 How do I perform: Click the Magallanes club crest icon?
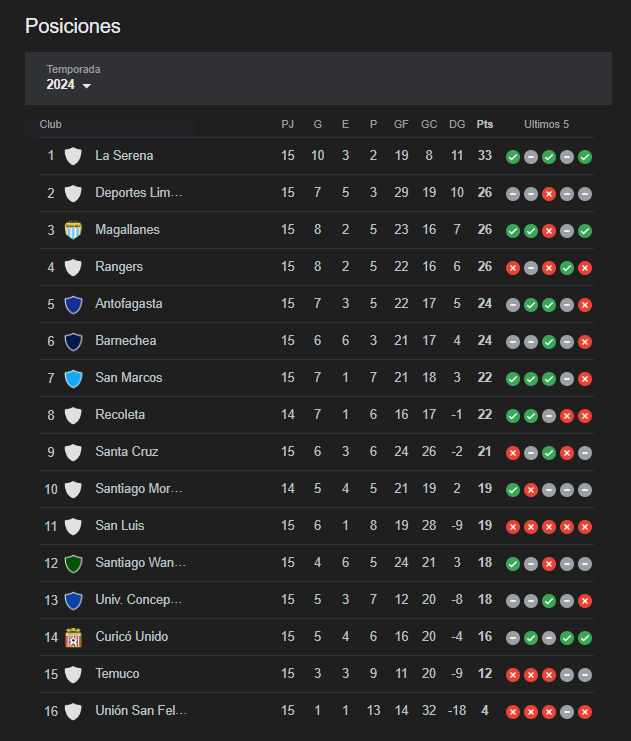tap(73, 230)
